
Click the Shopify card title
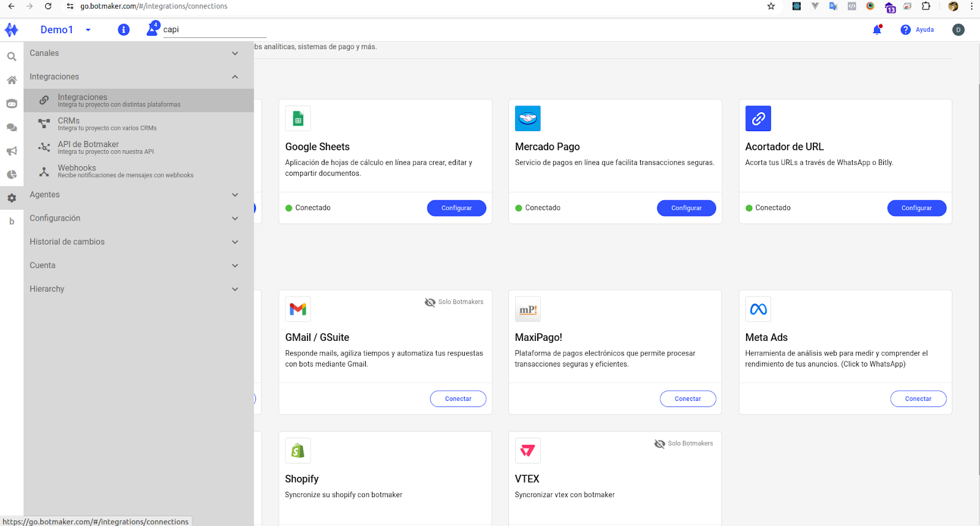coord(302,479)
